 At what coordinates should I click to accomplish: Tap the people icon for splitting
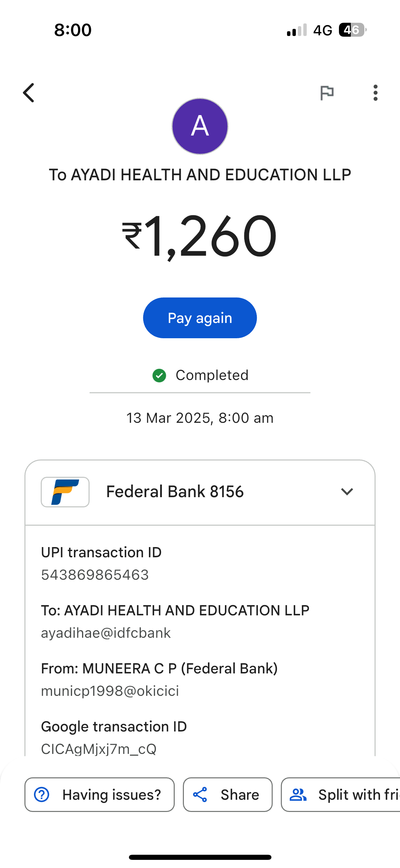point(298,795)
